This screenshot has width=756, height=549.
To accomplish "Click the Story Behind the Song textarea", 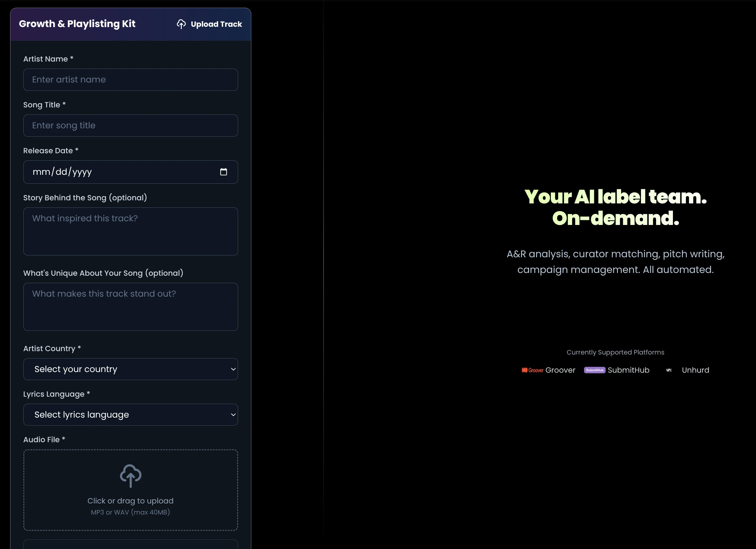I will coord(130,231).
